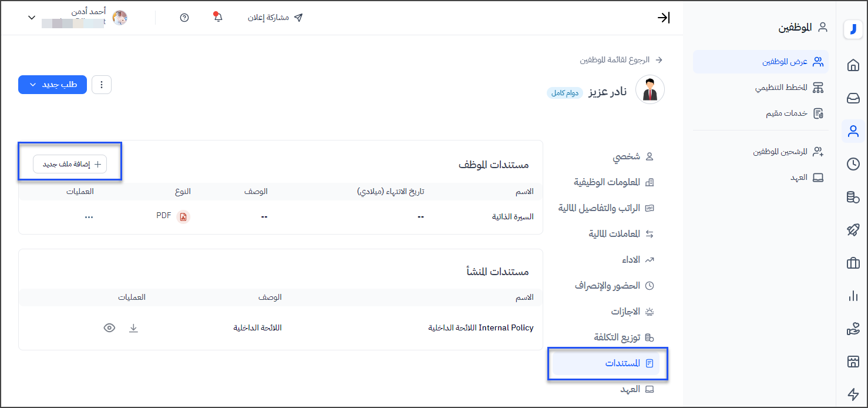Click the إضافة ملف جديد button
The image size is (868, 408).
(x=70, y=165)
